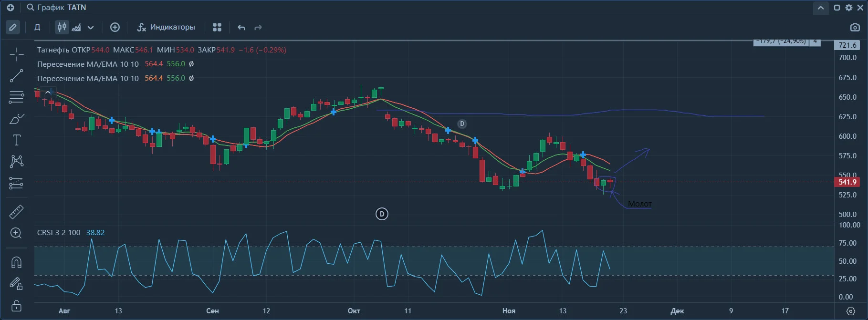The width and height of the screenshot is (868, 320).
Task: Select the candlestick chart type
Action: pyautogui.click(x=62, y=27)
